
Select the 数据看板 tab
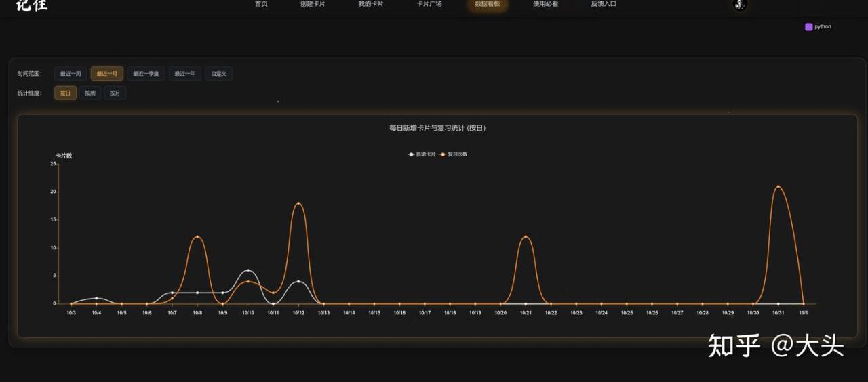pos(488,4)
